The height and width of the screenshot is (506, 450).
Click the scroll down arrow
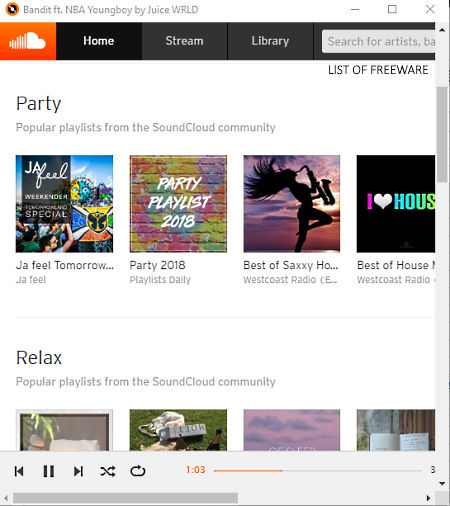click(x=442, y=483)
